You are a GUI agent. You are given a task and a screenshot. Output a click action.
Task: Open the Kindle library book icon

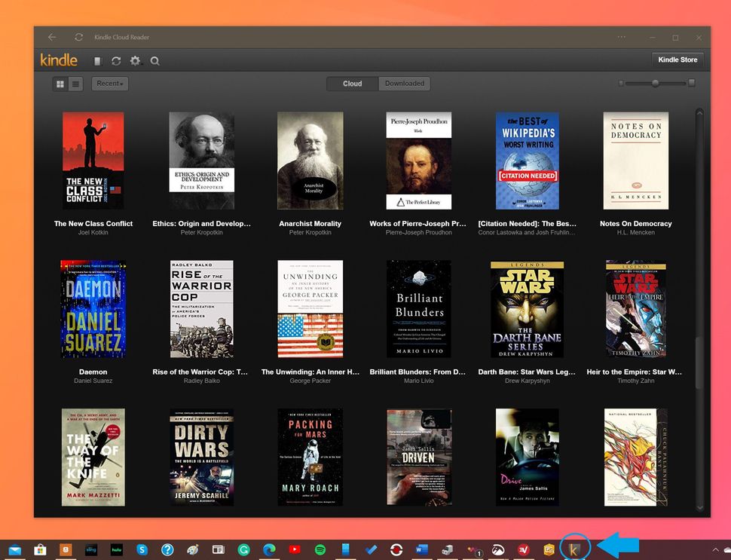click(x=97, y=60)
